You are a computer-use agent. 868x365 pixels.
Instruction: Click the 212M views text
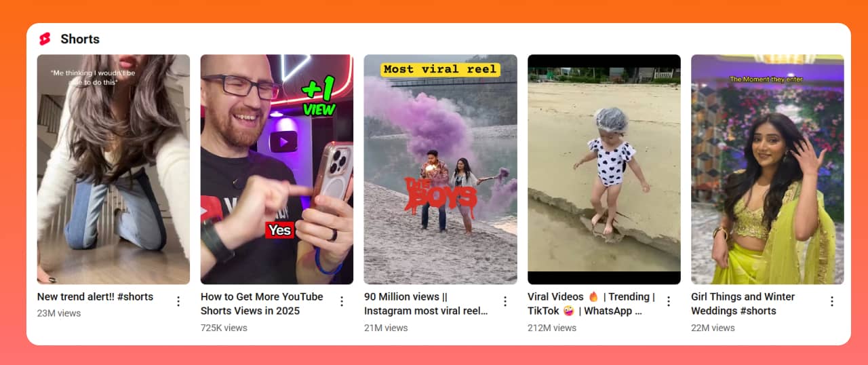(552, 328)
